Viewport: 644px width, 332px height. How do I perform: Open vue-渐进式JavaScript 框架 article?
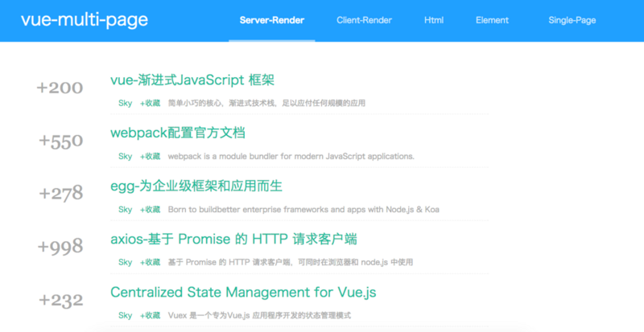[x=192, y=80]
